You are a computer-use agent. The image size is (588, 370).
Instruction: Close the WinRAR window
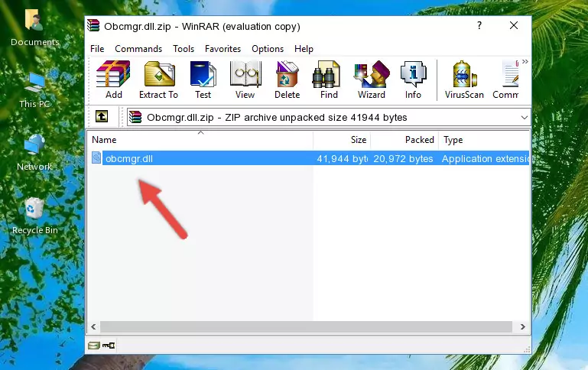514,25
